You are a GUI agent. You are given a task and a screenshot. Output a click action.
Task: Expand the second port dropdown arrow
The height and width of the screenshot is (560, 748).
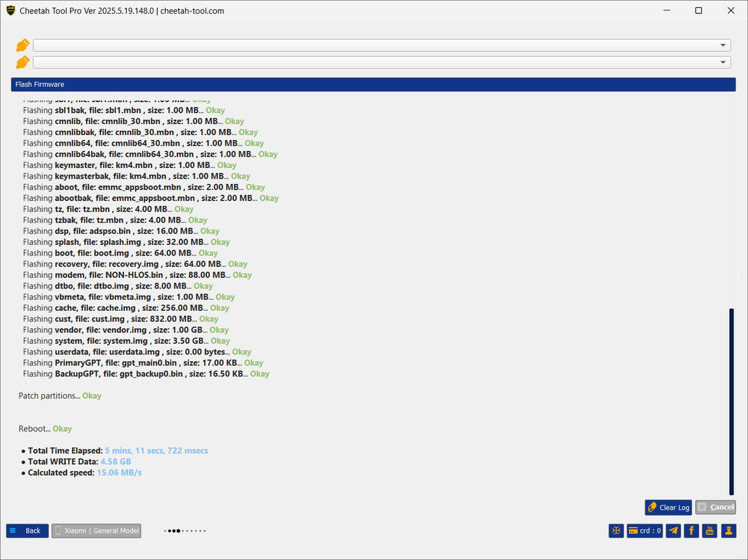pyautogui.click(x=723, y=62)
